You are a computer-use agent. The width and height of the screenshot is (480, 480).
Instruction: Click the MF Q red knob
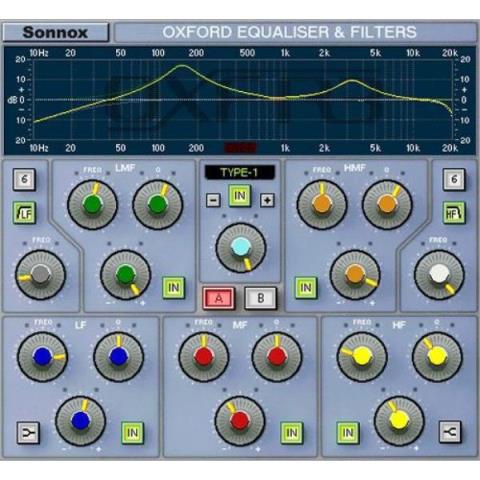277,357
